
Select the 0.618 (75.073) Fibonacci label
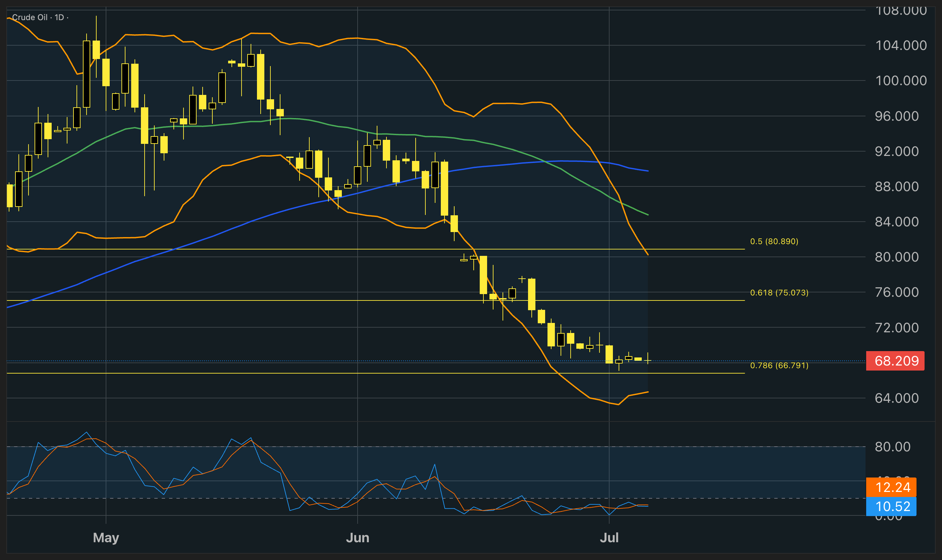pos(779,292)
